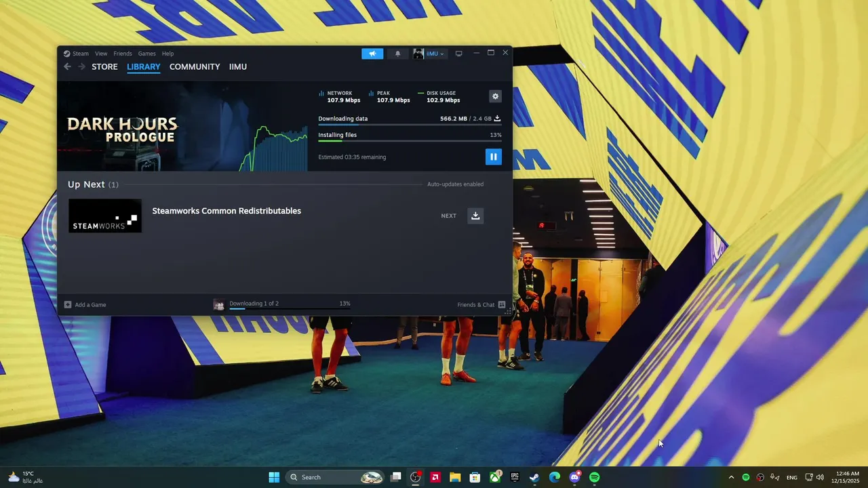Screen dimensions: 868x488
Task: Click the download arrow beside 2.4 GB
Action: pyautogui.click(x=497, y=119)
